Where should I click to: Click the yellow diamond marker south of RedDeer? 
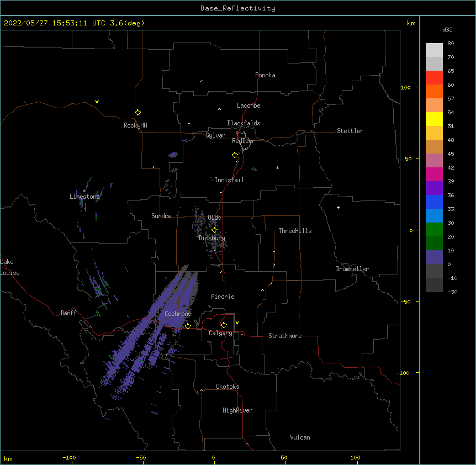point(235,155)
